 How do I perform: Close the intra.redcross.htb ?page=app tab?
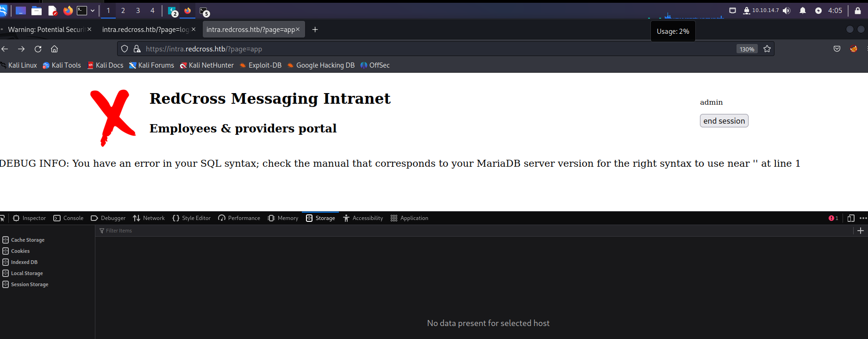(298, 29)
